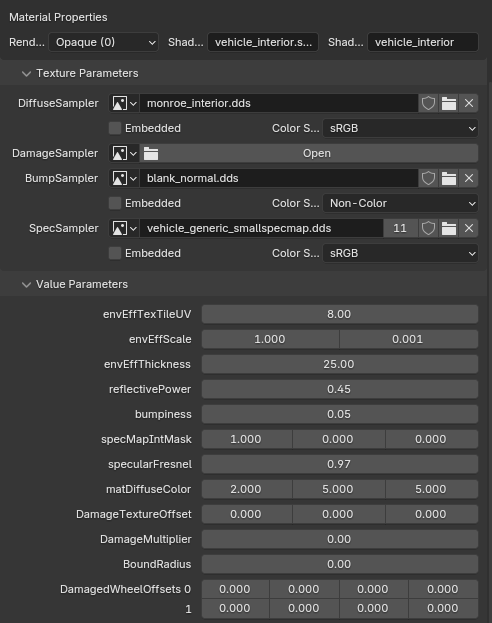Enable Embedded for DiffuseSampler texture
This screenshot has width=492, height=623.
[115, 128]
